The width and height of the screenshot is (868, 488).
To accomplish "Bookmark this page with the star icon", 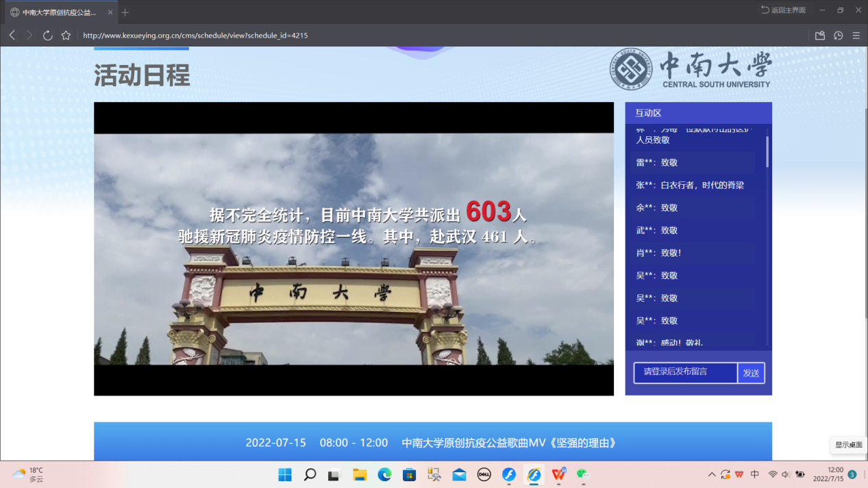I will click(x=66, y=36).
